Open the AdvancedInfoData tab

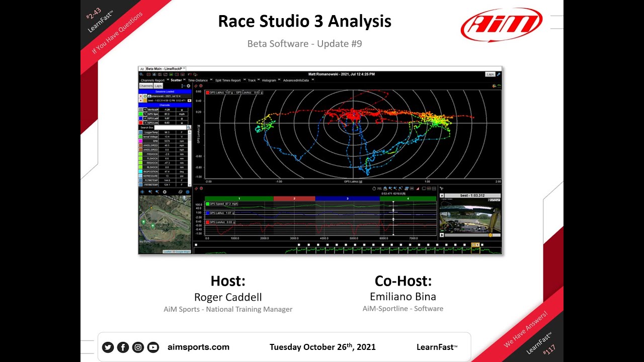click(296, 80)
